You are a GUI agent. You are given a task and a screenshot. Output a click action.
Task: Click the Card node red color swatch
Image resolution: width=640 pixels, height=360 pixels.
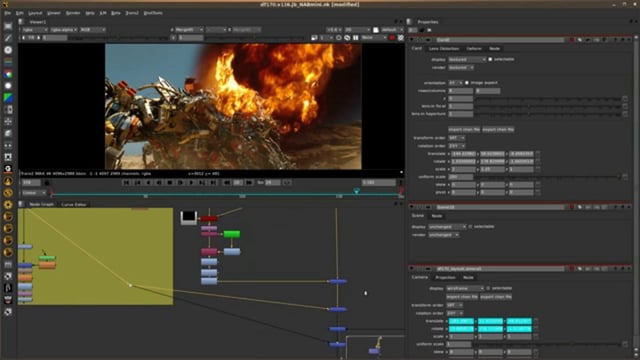point(571,40)
